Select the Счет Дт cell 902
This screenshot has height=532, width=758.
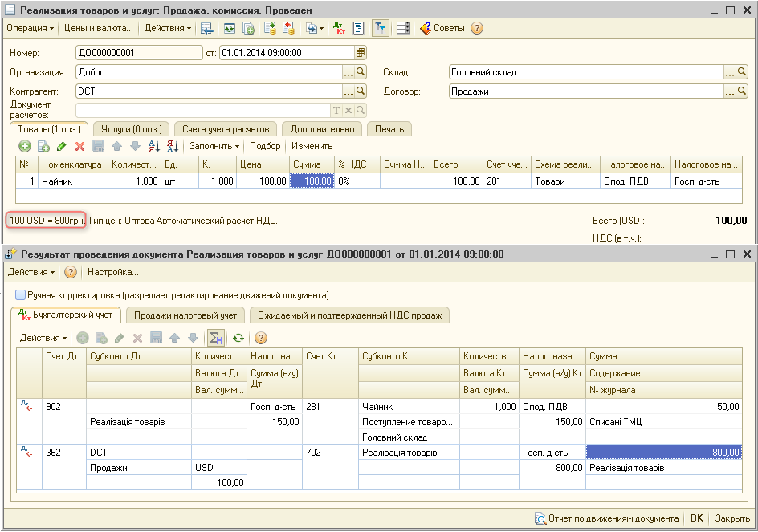point(64,406)
